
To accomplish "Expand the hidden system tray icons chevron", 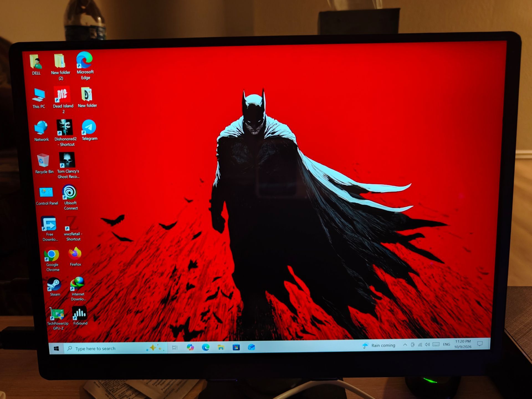I will point(405,345).
